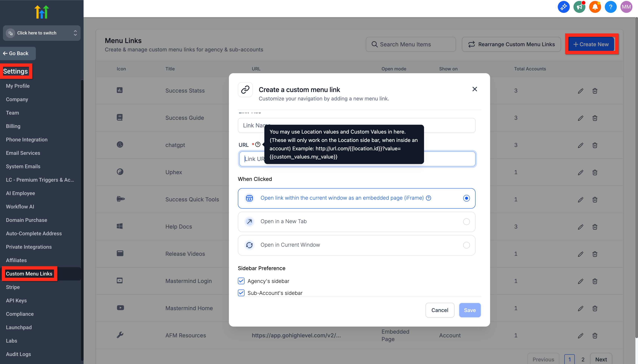
Task: Click the notification bell icon
Action: point(595,7)
